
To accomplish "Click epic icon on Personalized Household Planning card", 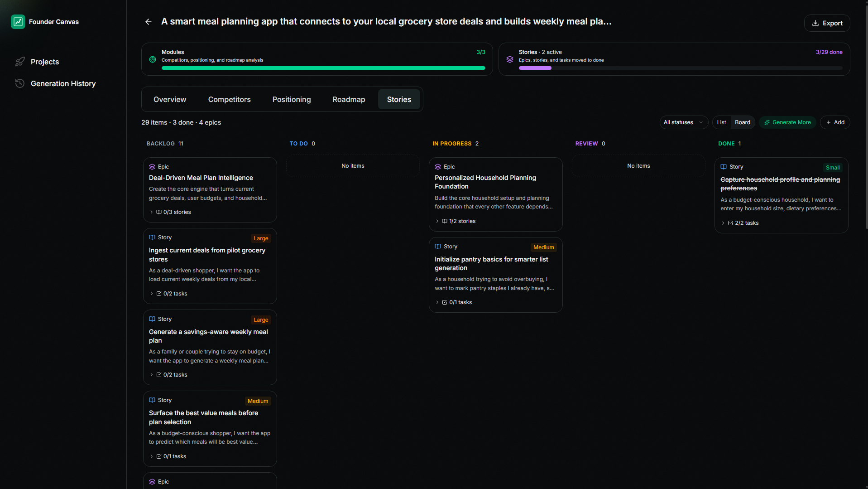I will (x=438, y=167).
